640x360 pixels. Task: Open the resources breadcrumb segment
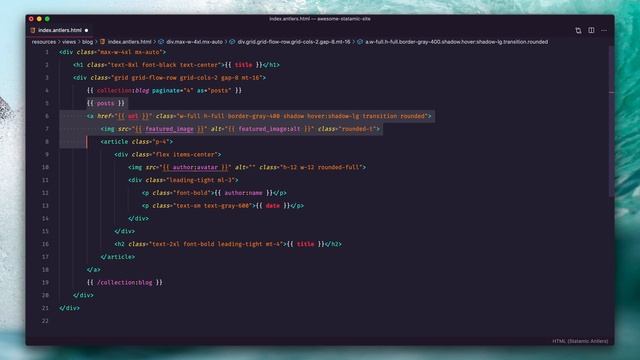(44, 42)
